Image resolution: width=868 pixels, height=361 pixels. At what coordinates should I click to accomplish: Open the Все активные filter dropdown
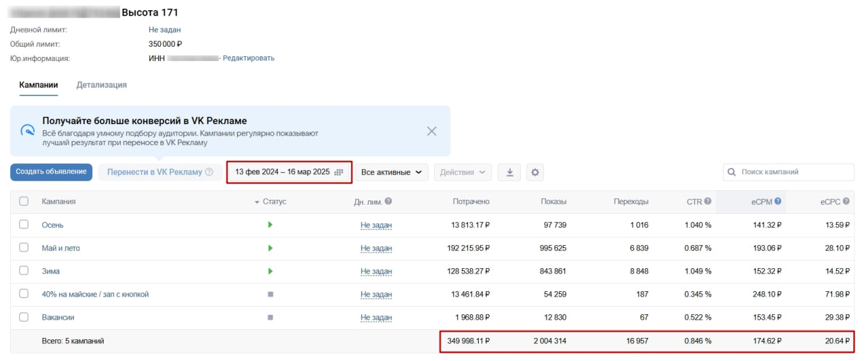coord(391,172)
